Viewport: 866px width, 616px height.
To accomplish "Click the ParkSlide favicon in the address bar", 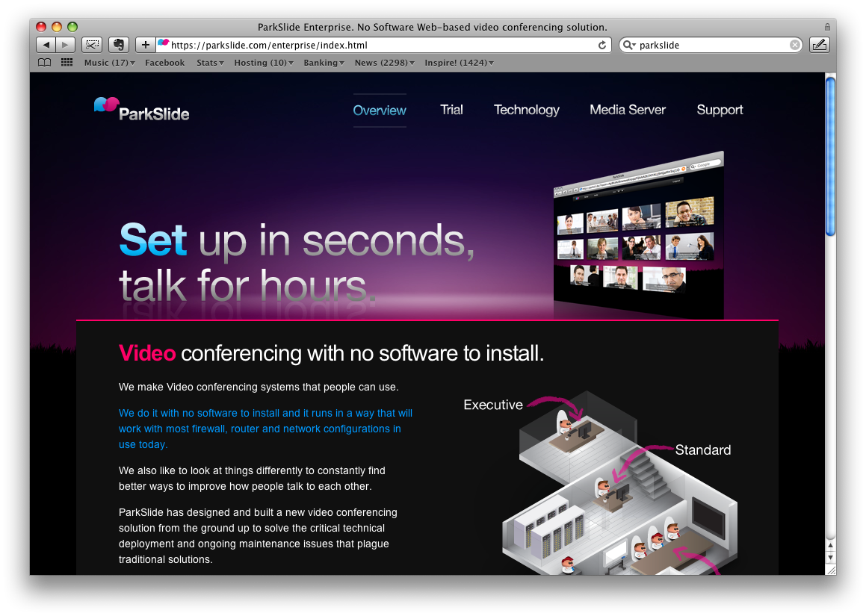I will [164, 43].
